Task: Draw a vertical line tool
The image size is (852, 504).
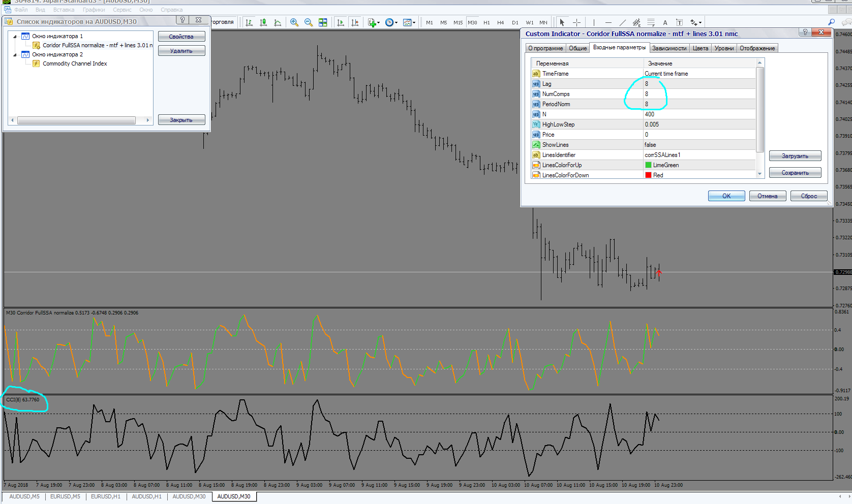Action: [594, 22]
